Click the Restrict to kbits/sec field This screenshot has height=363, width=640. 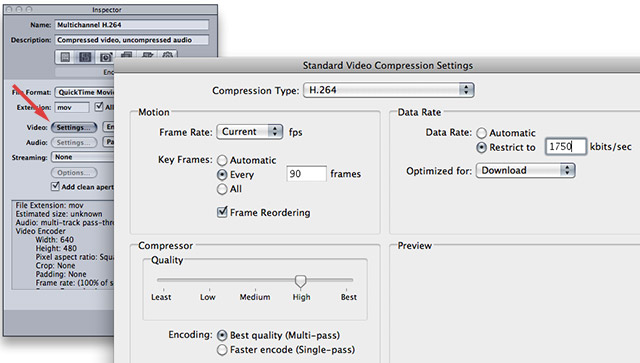[x=566, y=147]
